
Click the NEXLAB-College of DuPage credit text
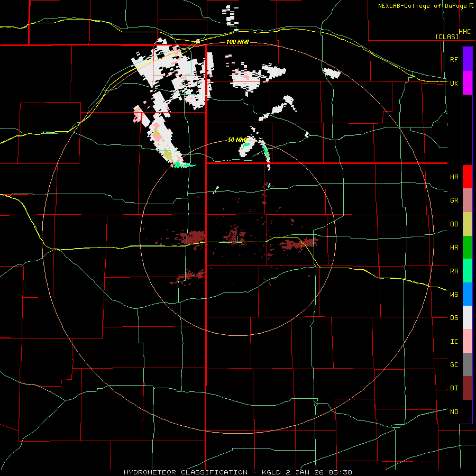point(422,6)
